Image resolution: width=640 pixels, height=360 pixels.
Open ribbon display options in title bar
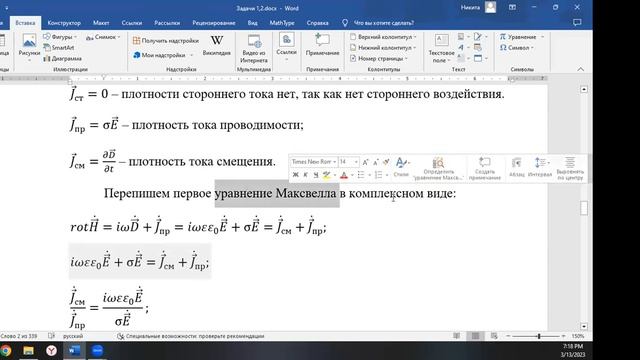click(x=512, y=7)
